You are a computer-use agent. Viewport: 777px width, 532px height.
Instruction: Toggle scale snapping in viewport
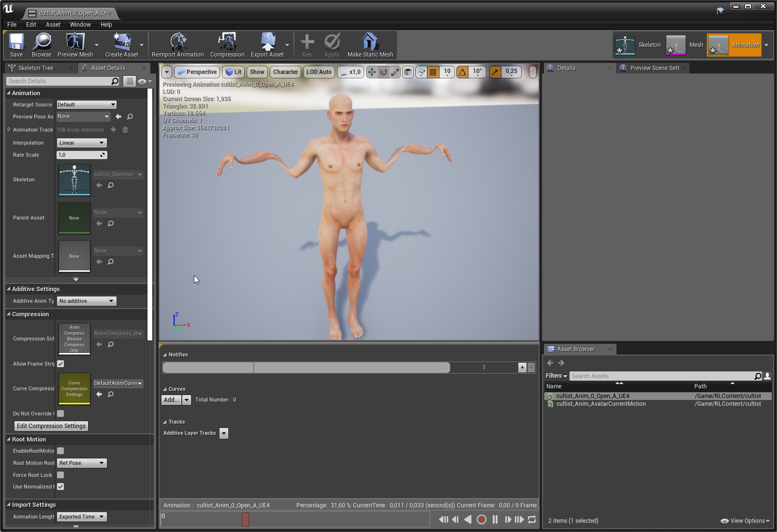click(x=495, y=72)
